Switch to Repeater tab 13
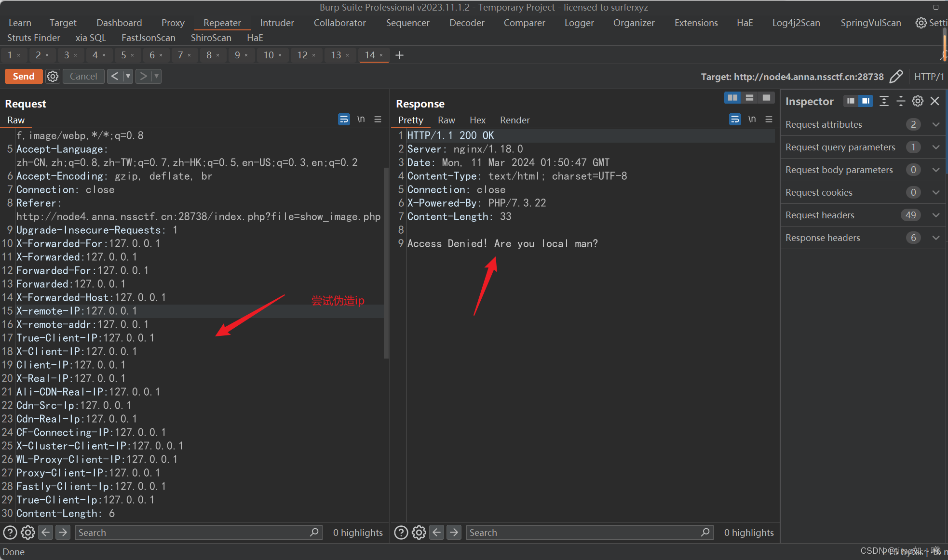 coord(336,55)
